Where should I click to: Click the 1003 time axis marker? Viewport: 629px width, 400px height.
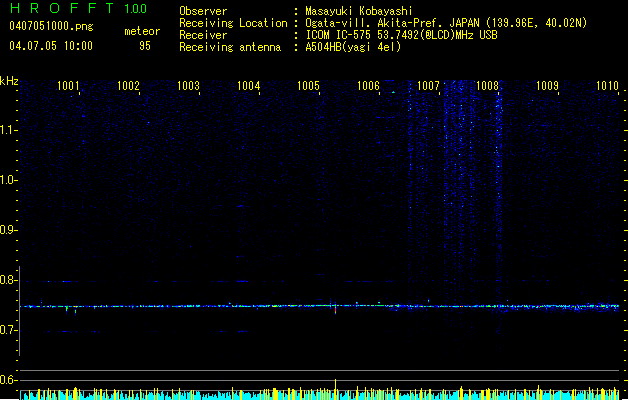[x=188, y=85]
